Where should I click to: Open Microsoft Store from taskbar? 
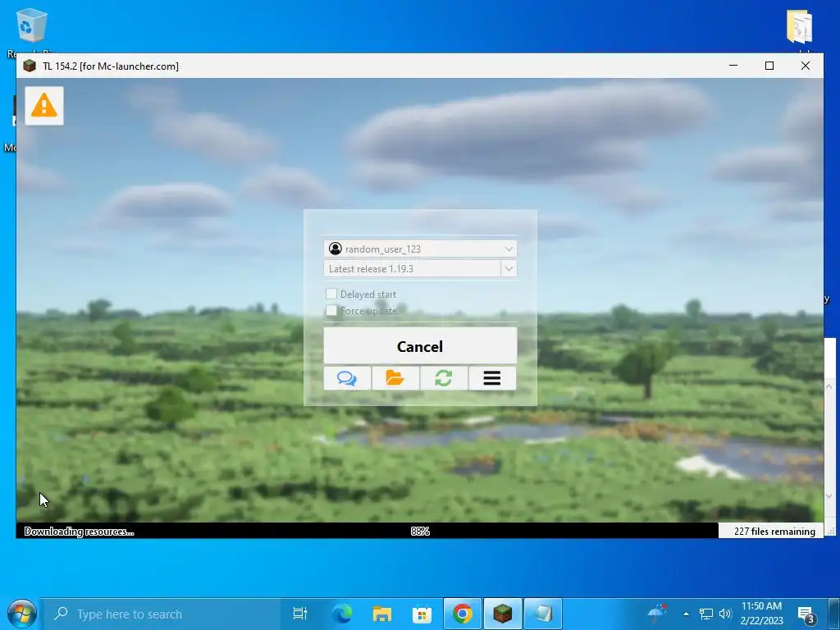[422, 614]
